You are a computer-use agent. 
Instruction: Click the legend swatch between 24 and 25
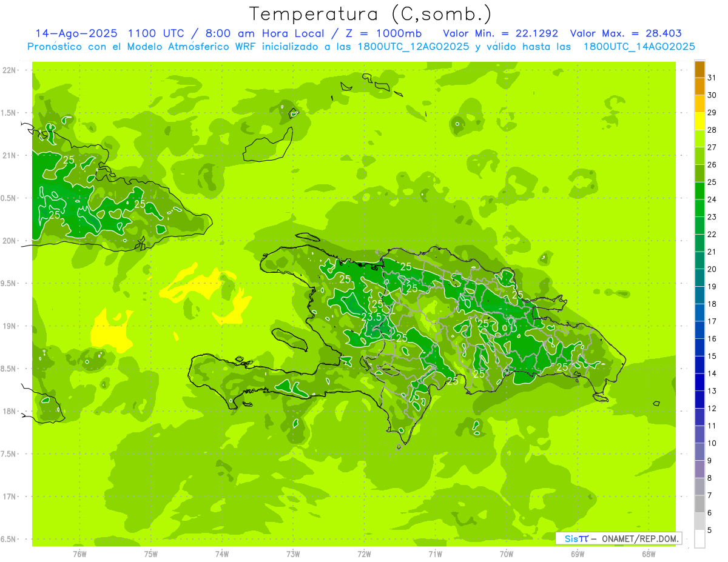tap(699, 191)
